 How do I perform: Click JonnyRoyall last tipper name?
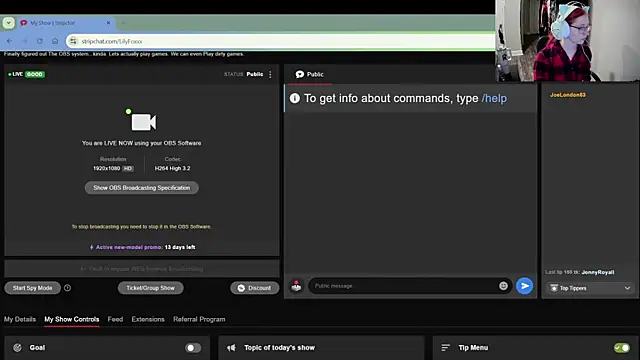coord(598,272)
